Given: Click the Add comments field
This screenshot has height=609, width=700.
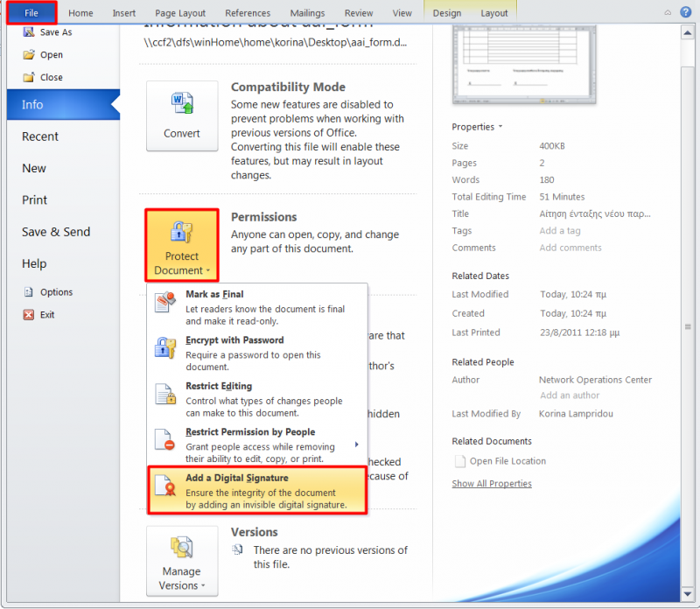Looking at the screenshot, I should [x=570, y=248].
